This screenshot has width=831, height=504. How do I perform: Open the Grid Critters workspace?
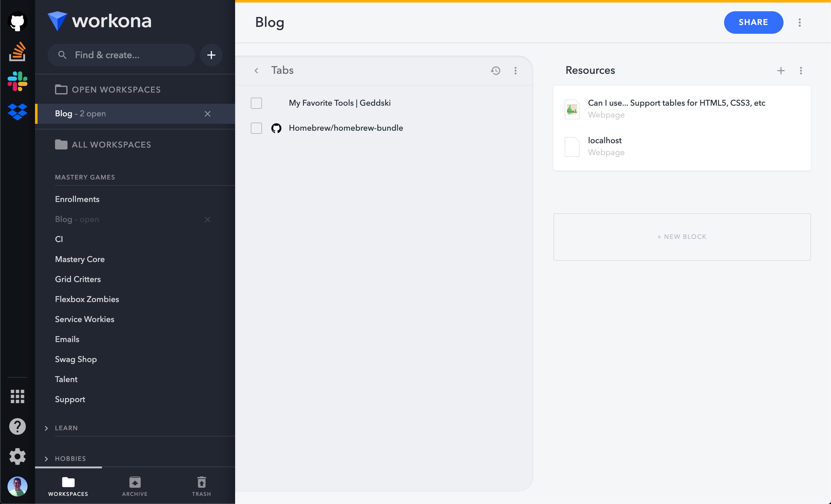(78, 279)
